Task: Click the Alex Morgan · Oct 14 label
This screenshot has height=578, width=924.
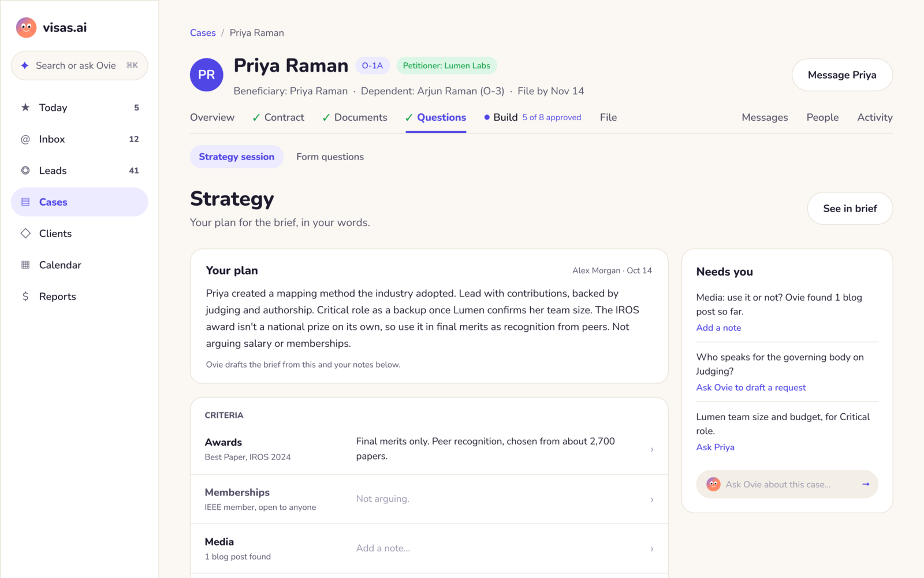Action: click(612, 271)
